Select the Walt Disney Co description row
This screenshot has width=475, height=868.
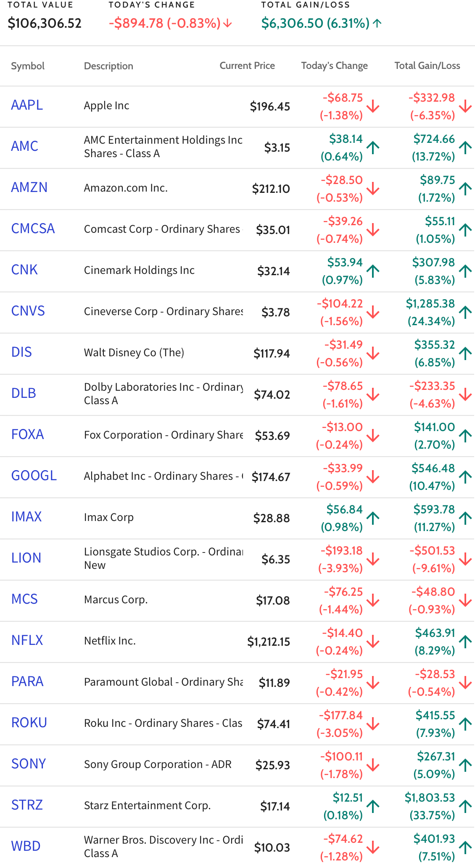(x=237, y=353)
